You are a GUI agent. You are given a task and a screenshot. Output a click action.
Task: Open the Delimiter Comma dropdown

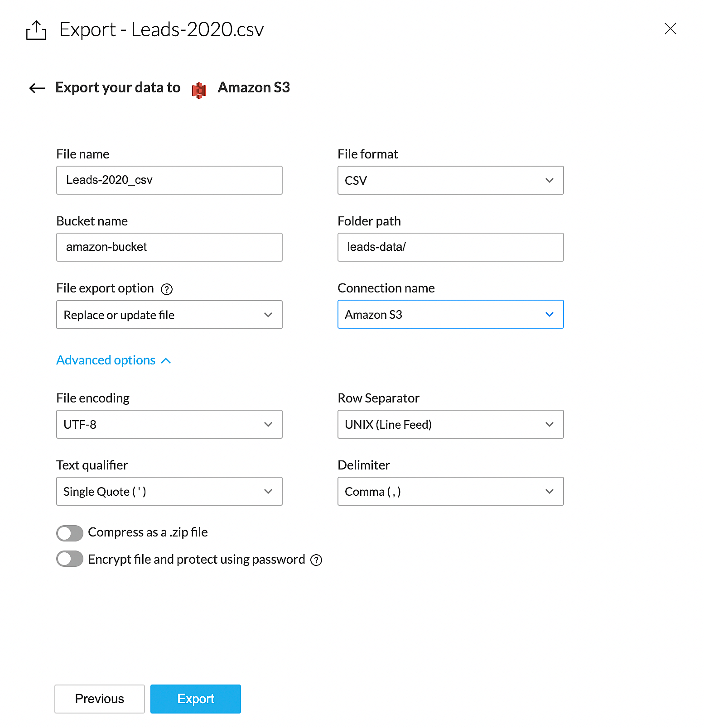pos(450,491)
